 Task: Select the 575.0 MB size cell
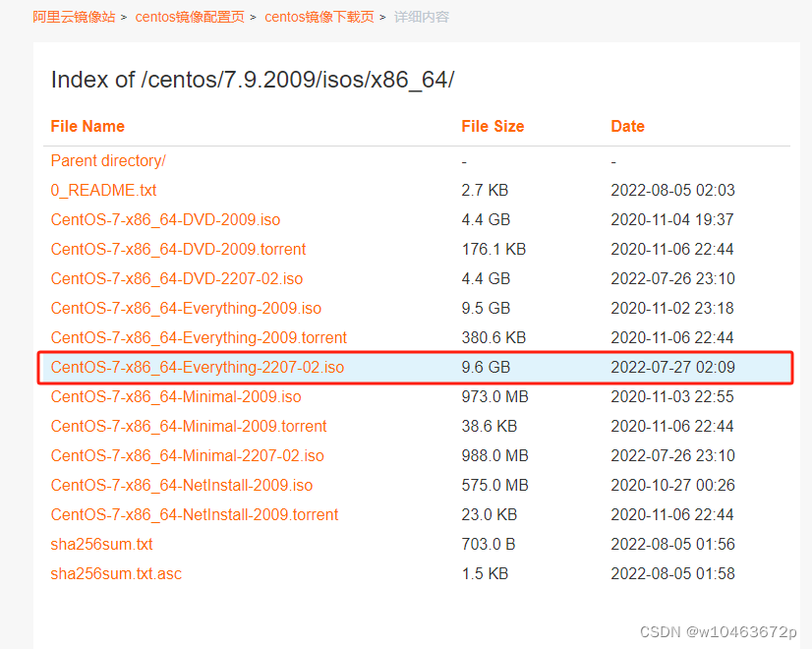(494, 486)
